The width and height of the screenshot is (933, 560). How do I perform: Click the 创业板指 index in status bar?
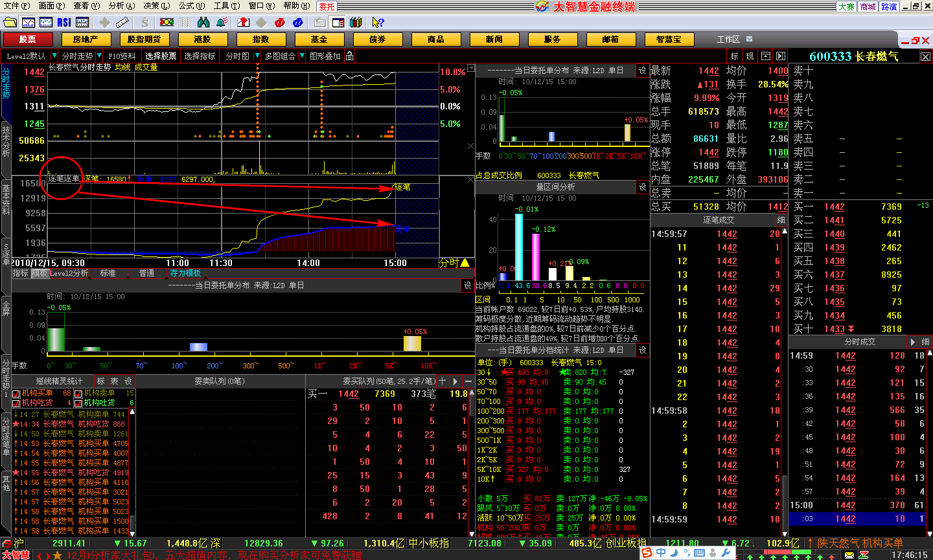point(626,543)
